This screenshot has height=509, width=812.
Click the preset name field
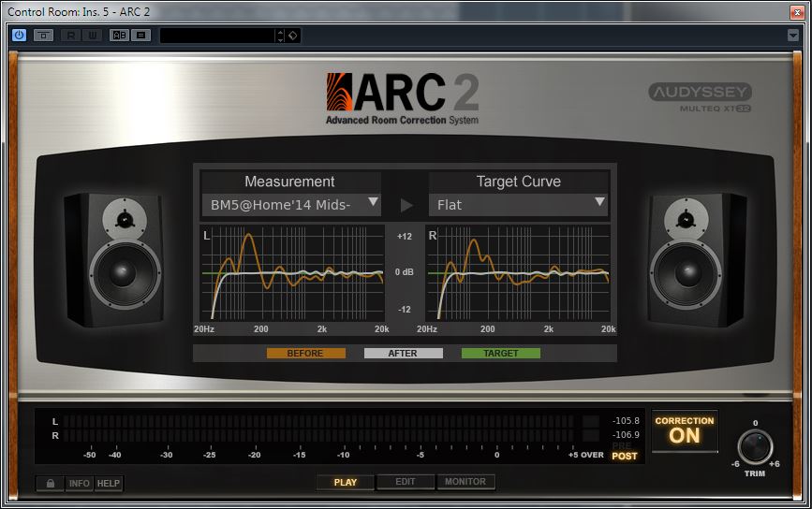tap(217, 36)
